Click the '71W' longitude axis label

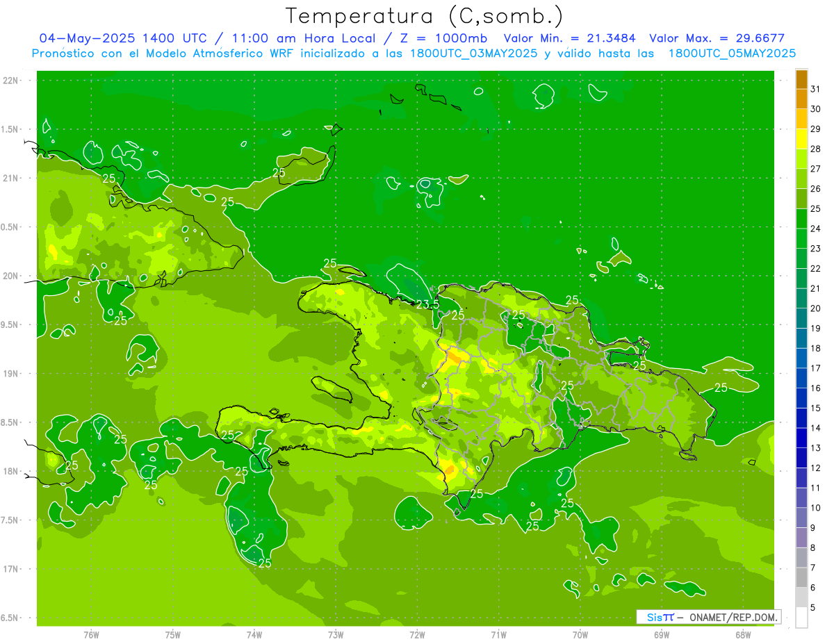tap(498, 635)
